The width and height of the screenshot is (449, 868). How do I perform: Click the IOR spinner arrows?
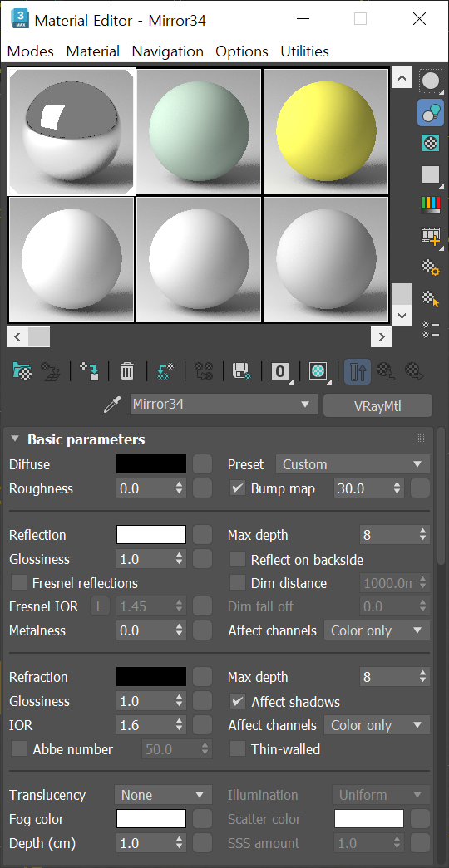[179, 724]
